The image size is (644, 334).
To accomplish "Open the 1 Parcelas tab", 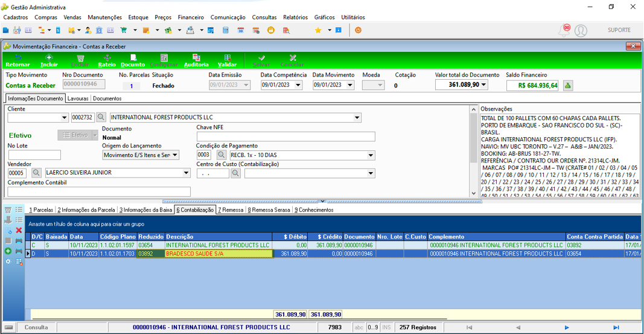I will click(x=41, y=210).
